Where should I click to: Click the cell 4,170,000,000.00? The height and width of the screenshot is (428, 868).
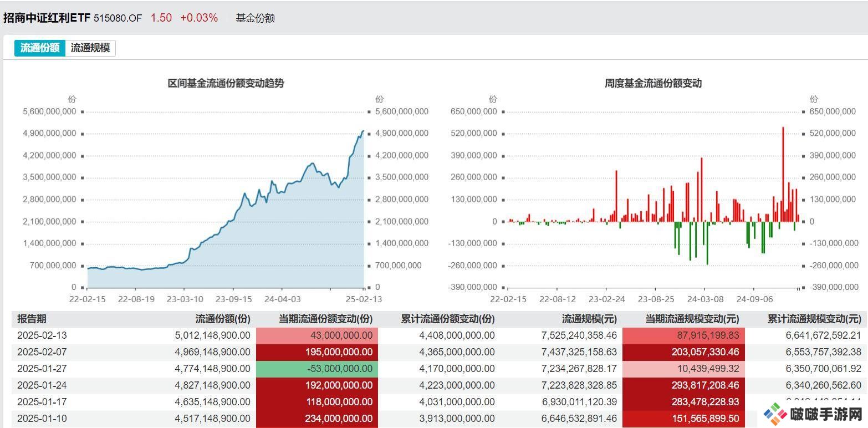[457, 369]
